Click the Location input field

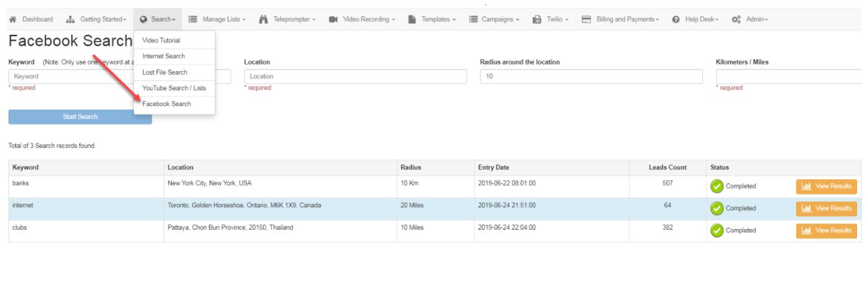coord(355,76)
